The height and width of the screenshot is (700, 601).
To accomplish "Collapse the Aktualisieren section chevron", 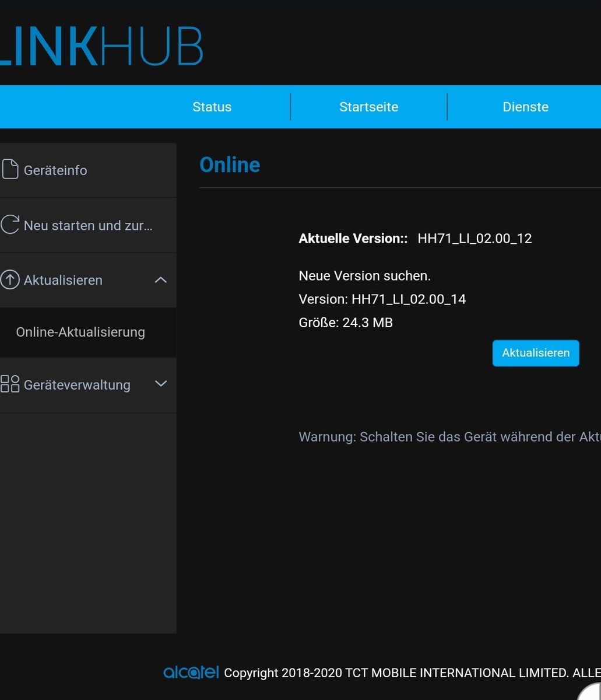I will 160,280.
